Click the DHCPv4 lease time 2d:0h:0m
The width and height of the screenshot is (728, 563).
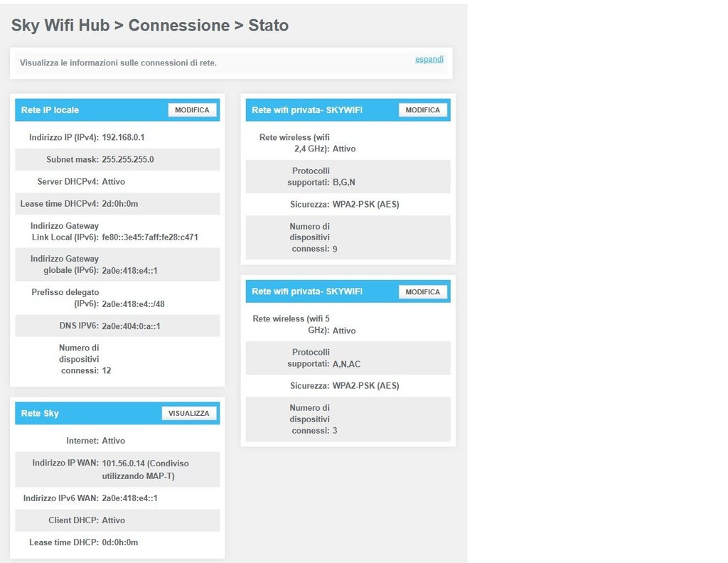coord(120,203)
